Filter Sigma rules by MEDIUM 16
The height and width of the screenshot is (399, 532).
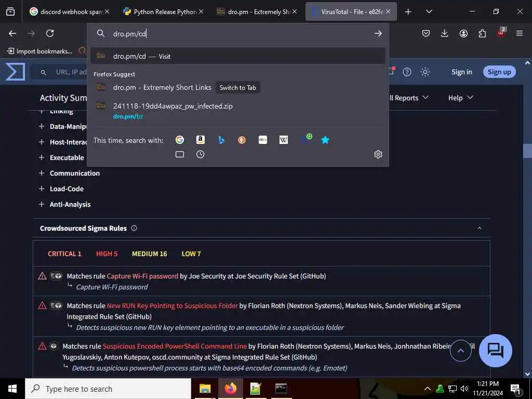149,254
